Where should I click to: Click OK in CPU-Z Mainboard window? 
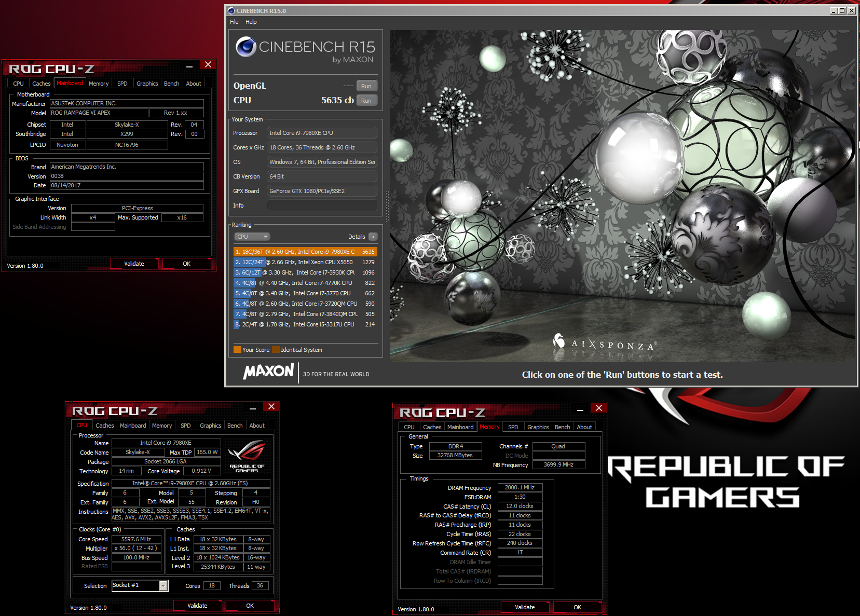tap(187, 264)
